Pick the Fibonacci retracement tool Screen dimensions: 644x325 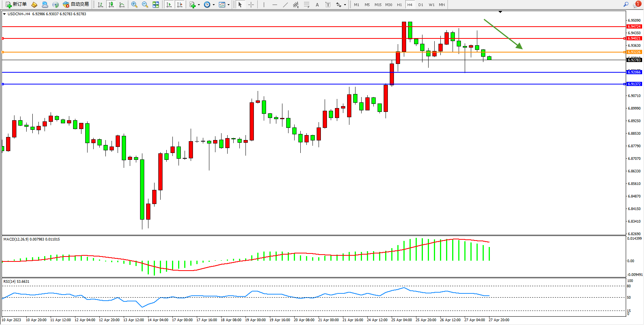306,5
